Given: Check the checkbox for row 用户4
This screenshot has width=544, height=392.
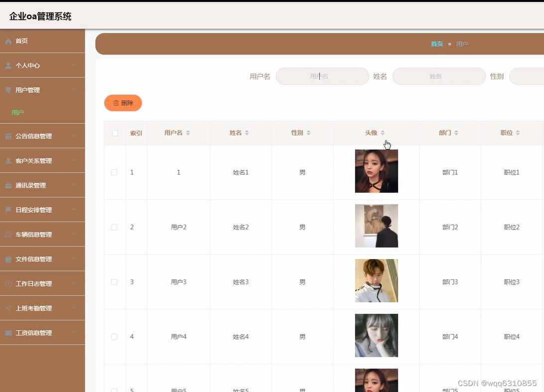Looking at the screenshot, I should (x=114, y=337).
